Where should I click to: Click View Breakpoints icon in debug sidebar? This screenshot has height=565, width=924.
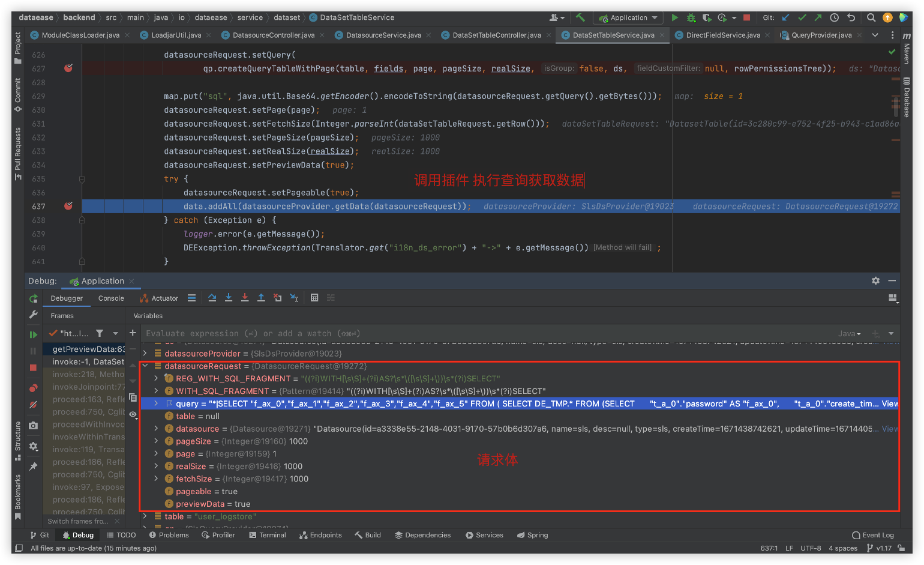(34, 388)
